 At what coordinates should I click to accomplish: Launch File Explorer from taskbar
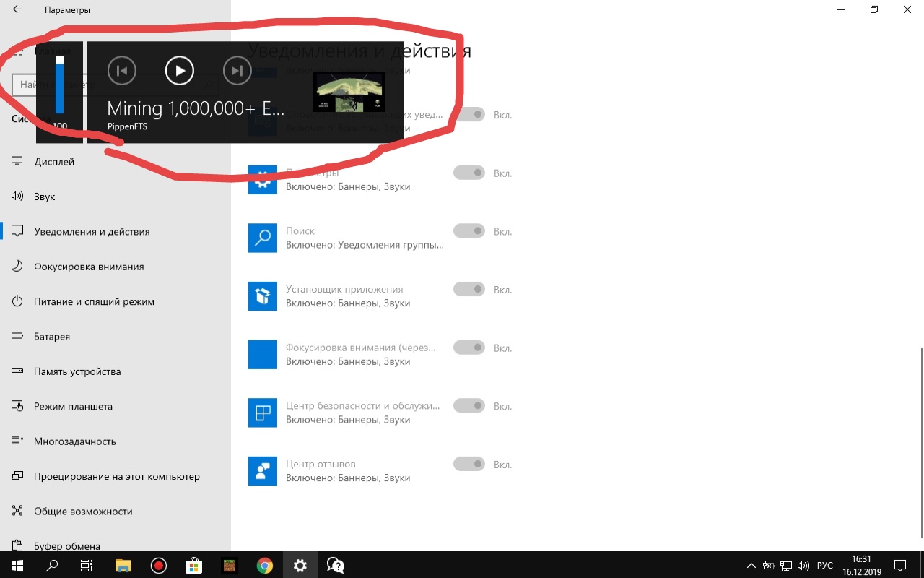coord(123,565)
